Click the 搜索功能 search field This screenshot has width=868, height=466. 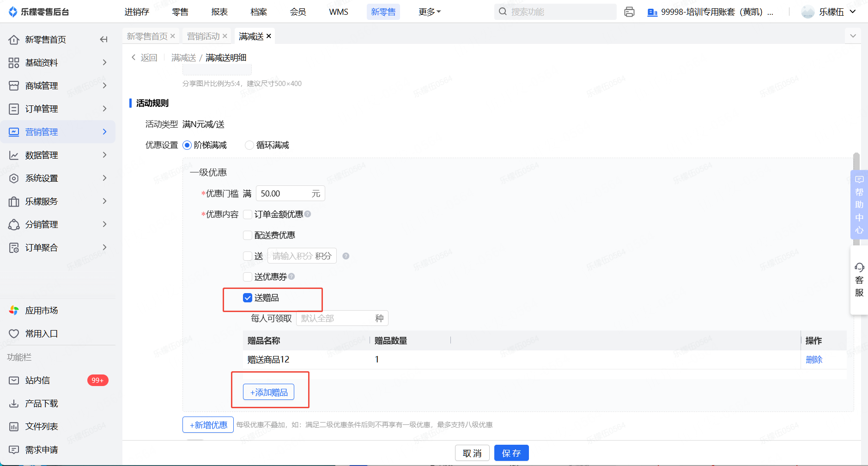tap(555, 12)
